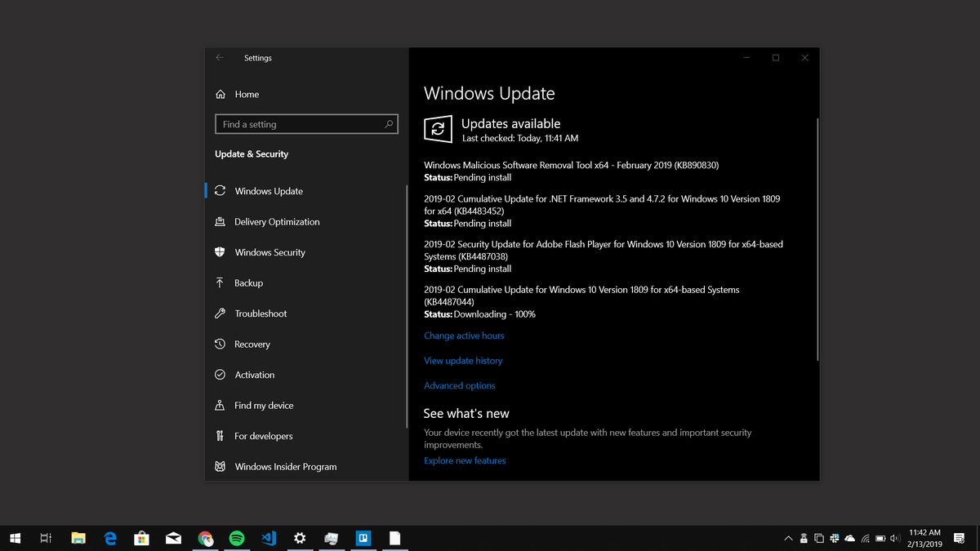980x551 pixels.
Task: Click the Change active hours link
Action: coord(464,335)
